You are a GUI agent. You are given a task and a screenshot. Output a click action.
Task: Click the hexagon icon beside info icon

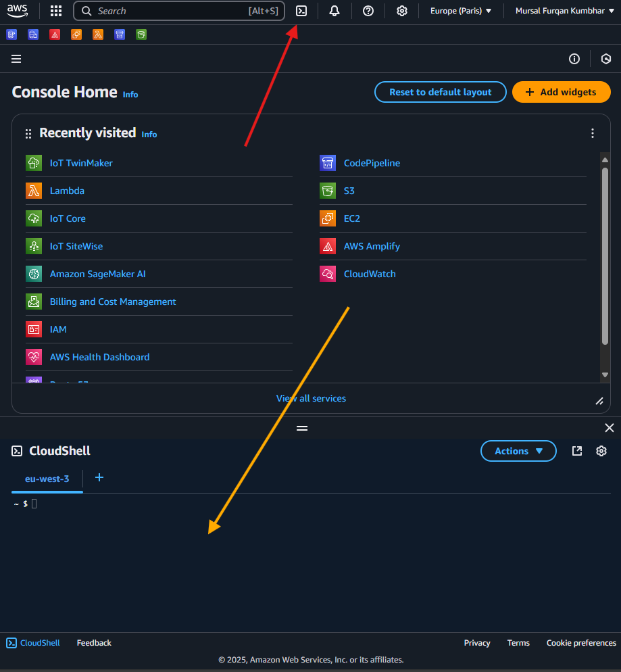(606, 59)
